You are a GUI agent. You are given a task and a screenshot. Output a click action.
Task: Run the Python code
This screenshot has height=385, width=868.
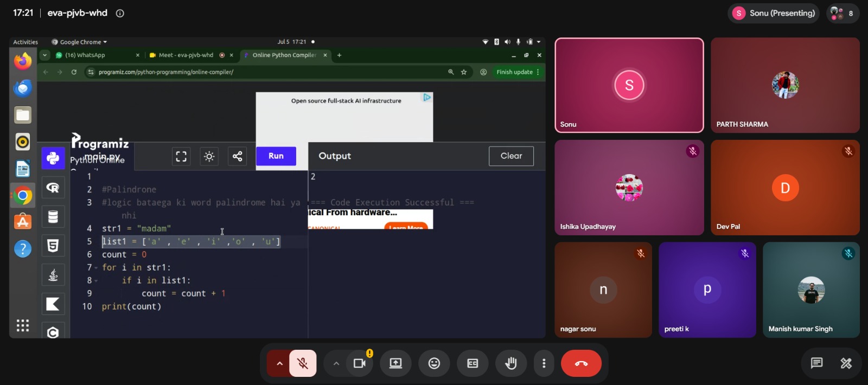pos(276,156)
